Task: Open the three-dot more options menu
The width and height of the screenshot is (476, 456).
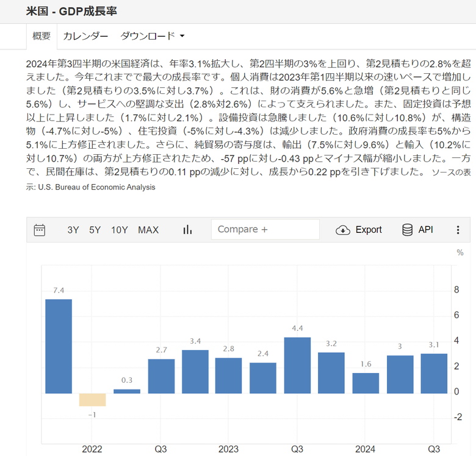Action: pos(458,230)
